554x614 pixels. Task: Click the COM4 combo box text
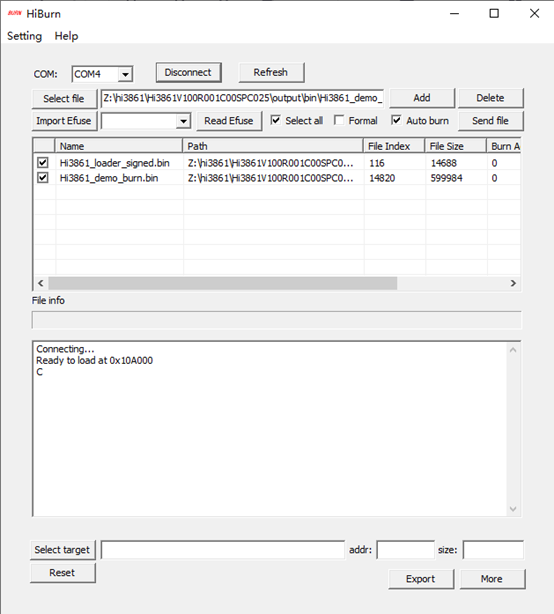88,74
